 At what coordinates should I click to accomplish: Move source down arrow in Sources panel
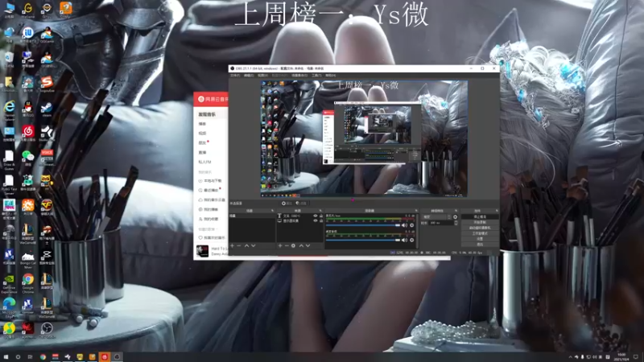308,245
